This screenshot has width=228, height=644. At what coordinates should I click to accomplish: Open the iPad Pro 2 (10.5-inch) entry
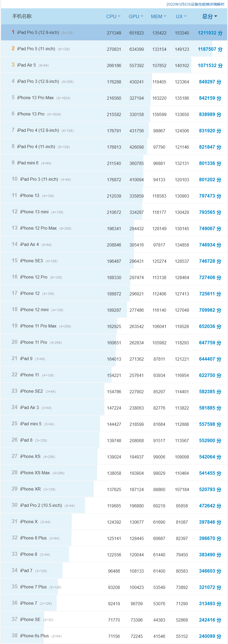click(x=41, y=506)
